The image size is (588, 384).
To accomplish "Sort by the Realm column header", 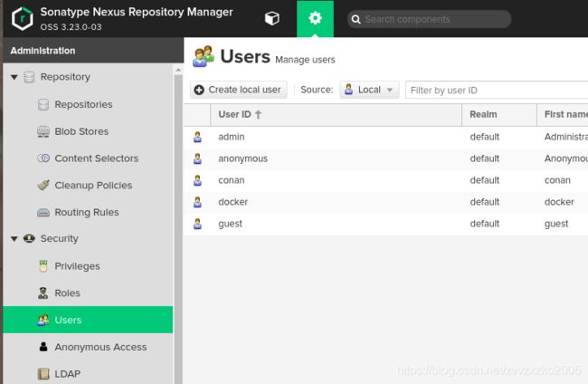I will tap(499, 114).
